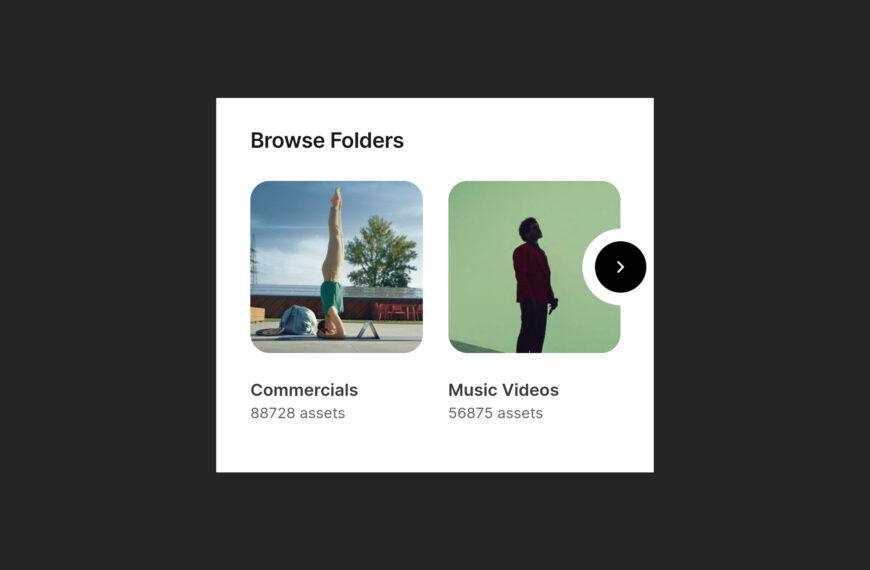Click the headstand person in Commercials image

click(x=332, y=264)
